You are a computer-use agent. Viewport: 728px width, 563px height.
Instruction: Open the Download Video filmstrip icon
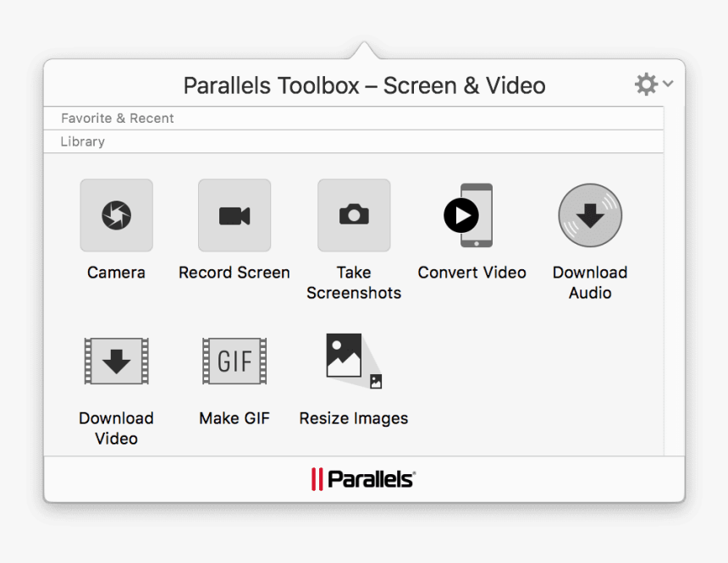click(x=117, y=361)
